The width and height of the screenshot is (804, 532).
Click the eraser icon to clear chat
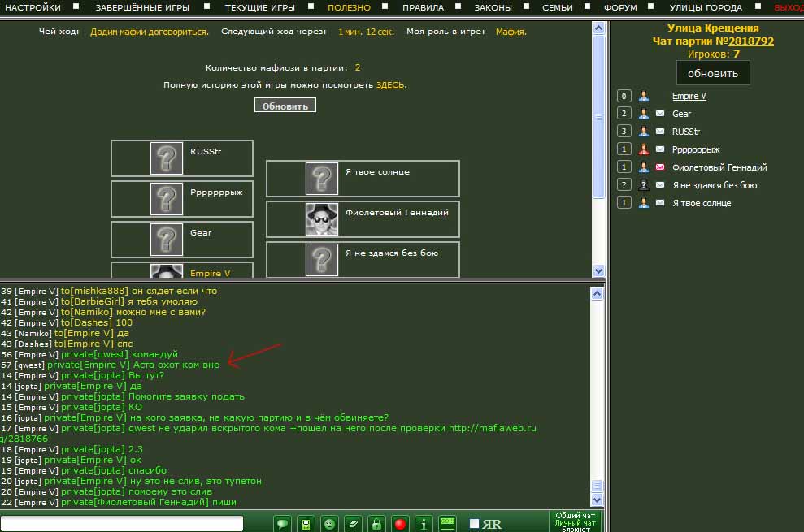coord(353,524)
